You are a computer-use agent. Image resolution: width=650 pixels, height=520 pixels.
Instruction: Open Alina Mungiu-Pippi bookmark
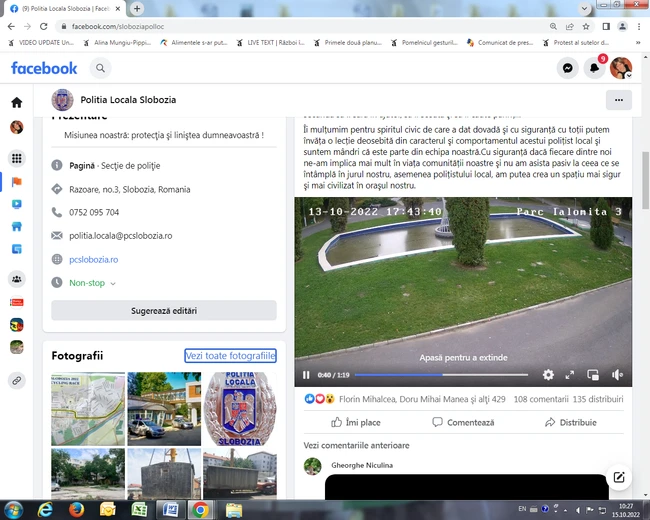[x=117, y=42]
